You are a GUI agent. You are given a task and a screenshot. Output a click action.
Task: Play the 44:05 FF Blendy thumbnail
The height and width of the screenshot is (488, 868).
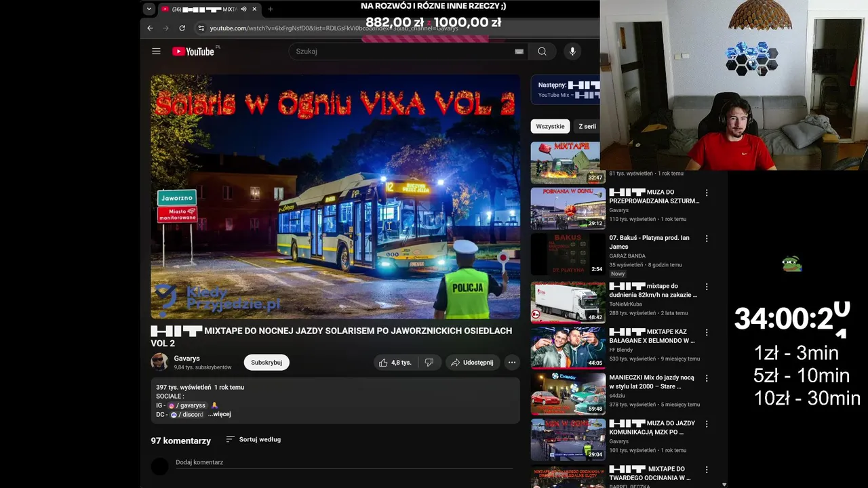(x=568, y=348)
